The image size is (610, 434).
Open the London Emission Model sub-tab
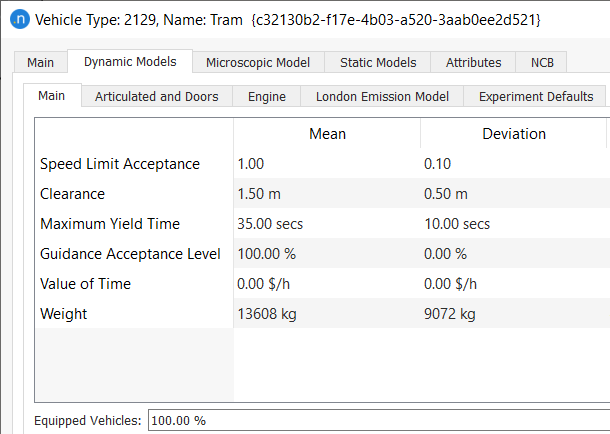point(382,97)
